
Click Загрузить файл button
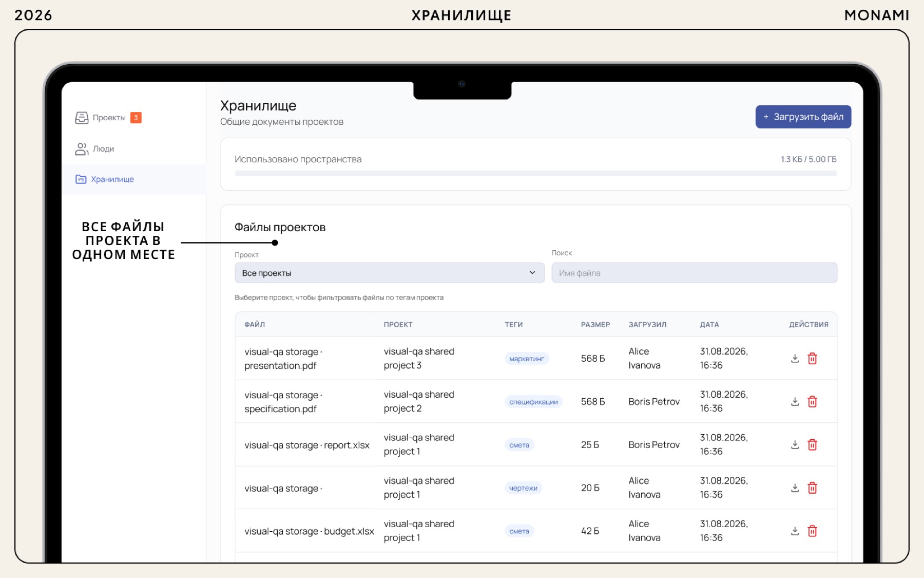point(803,117)
